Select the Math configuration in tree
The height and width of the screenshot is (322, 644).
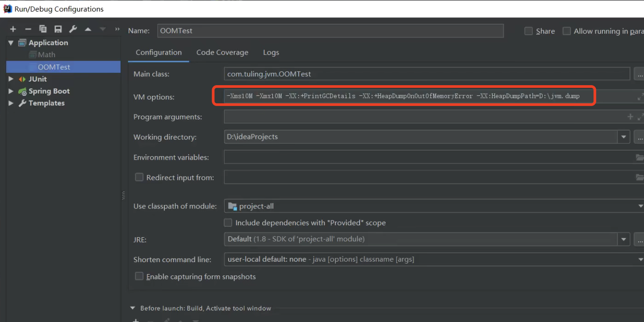click(x=47, y=55)
